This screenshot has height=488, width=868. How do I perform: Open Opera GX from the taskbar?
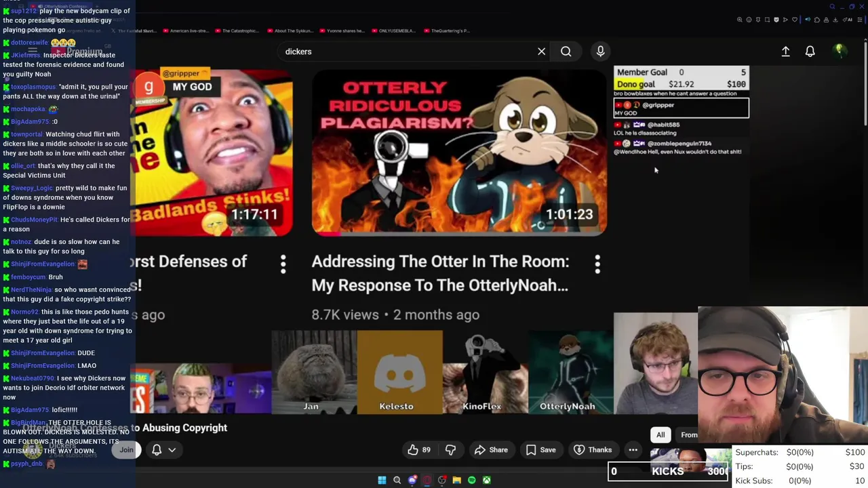point(427,480)
